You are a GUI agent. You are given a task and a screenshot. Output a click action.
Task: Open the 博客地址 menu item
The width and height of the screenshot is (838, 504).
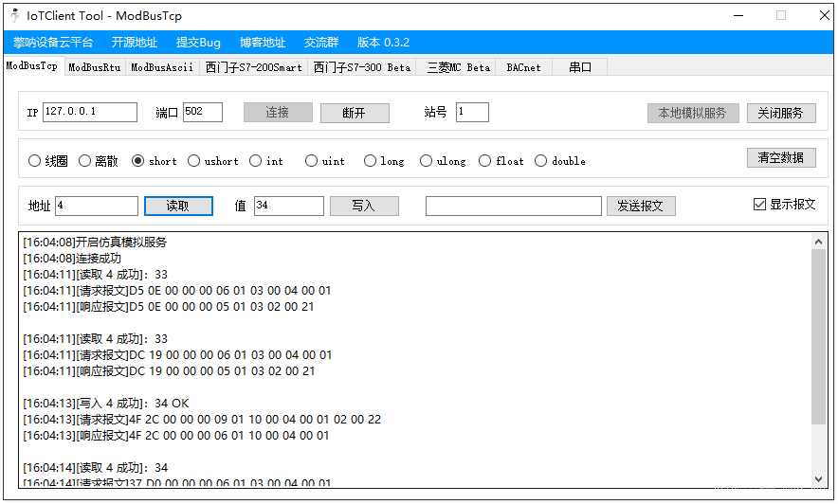(x=263, y=43)
